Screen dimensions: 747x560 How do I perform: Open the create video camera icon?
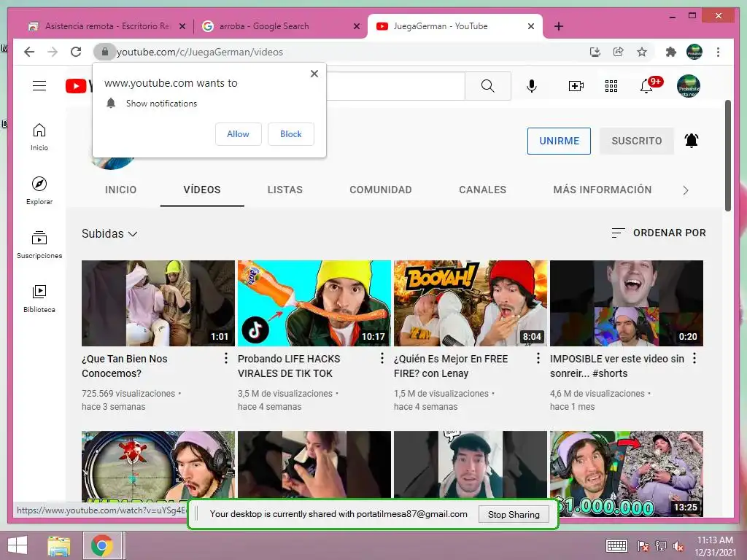coord(576,86)
